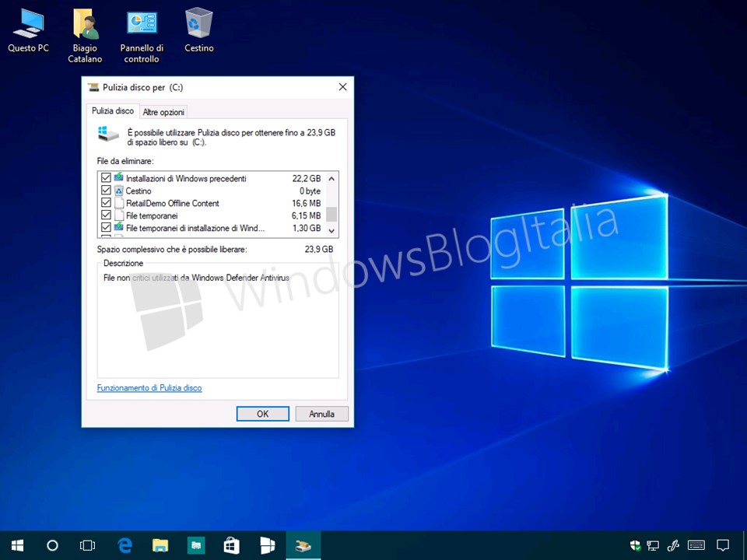Image resolution: width=747 pixels, height=560 pixels.
Task: Launch Microsoft Edge from taskbar
Action: pos(124,545)
